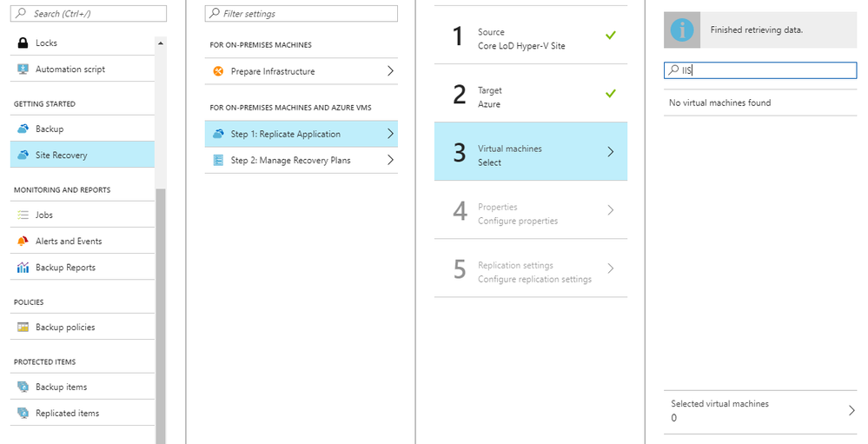Screen dimensions: 868x444
Task: Click the Backup cloud icon
Action: pyautogui.click(x=23, y=129)
